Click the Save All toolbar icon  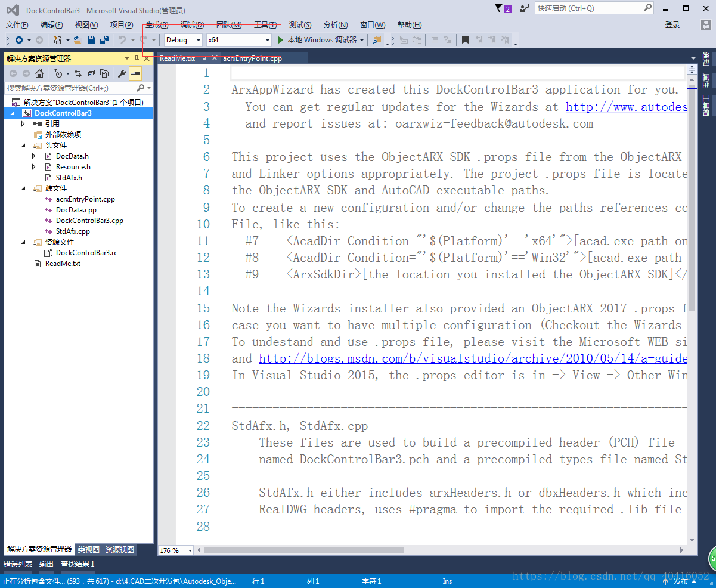tap(104, 40)
